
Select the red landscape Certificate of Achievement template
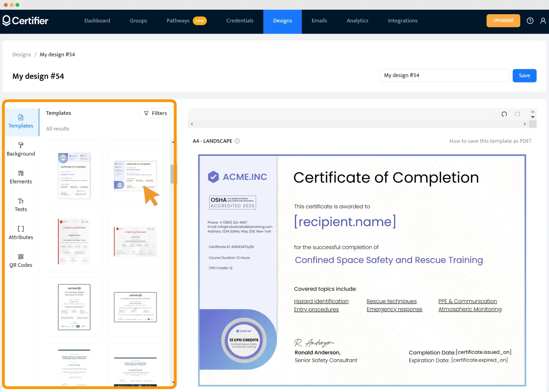135,242
